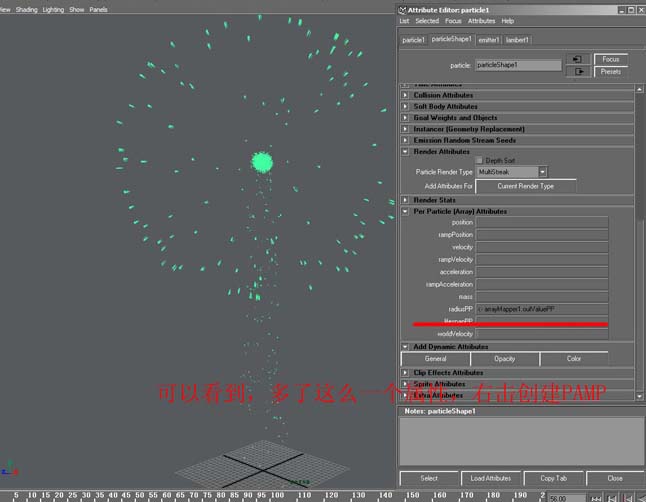Screen dimensions: 646x502
Task: Expand the Clip Effects Attributes section
Action: tap(406, 372)
